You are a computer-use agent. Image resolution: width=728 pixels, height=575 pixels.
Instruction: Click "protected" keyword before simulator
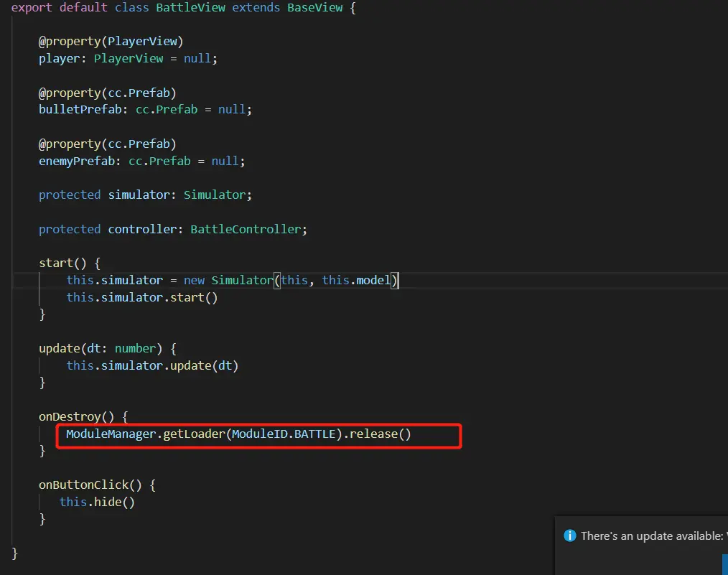tap(70, 195)
